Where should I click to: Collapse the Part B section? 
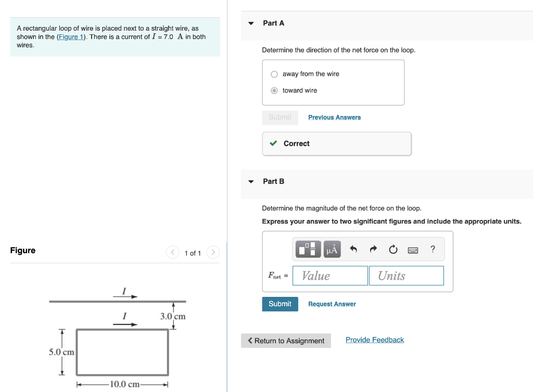251,181
